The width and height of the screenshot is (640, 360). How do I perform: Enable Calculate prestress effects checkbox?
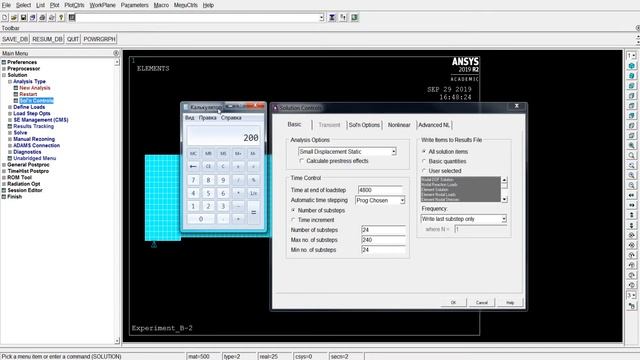[x=302, y=161]
